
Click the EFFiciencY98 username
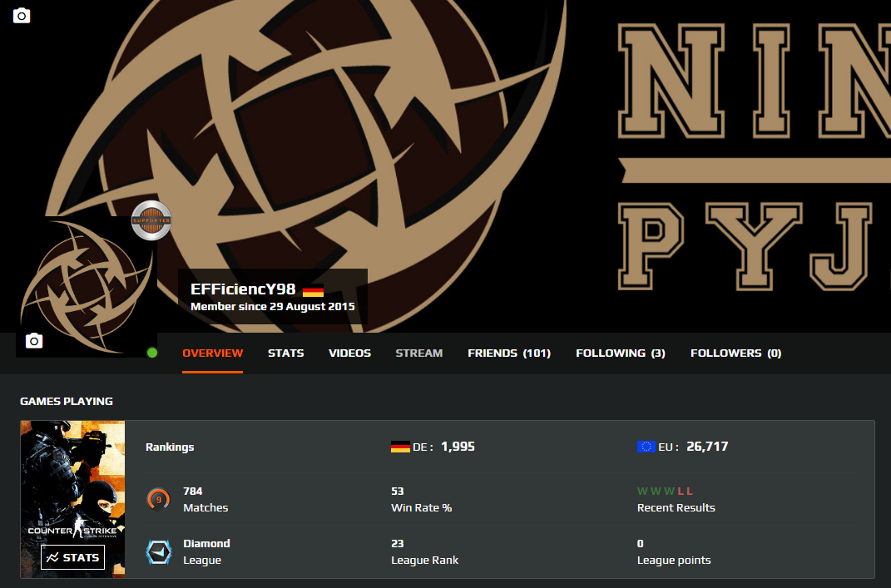click(243, 289)
